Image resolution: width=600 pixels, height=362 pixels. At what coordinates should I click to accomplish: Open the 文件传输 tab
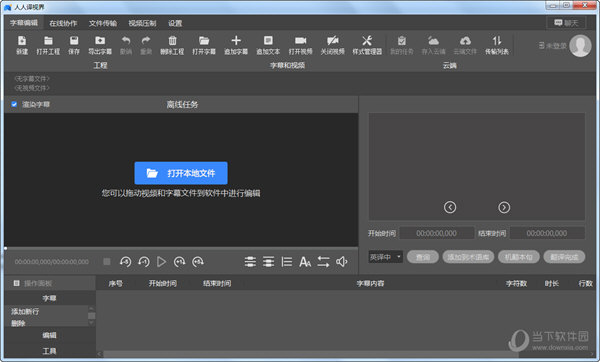click(x=103, y=23)
